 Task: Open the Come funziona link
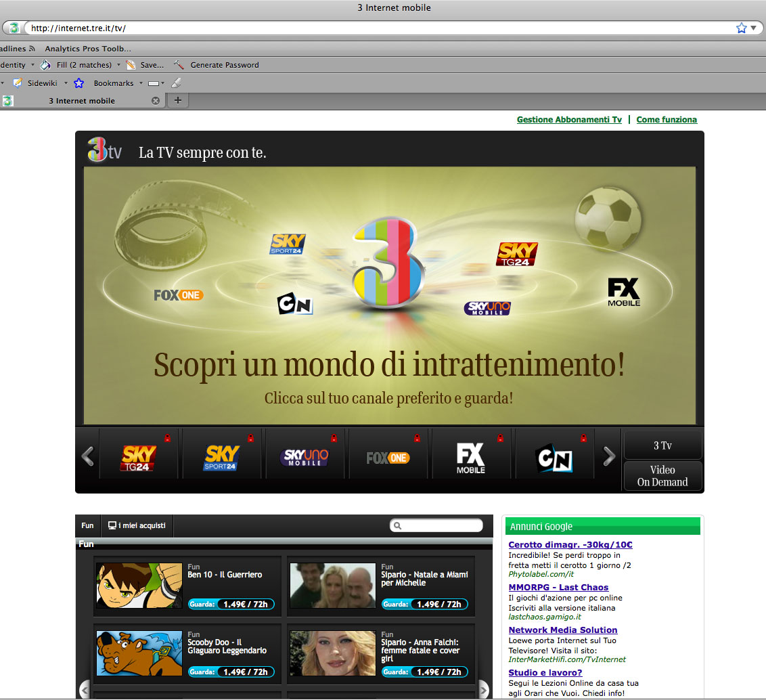click(x=667, y=119)
